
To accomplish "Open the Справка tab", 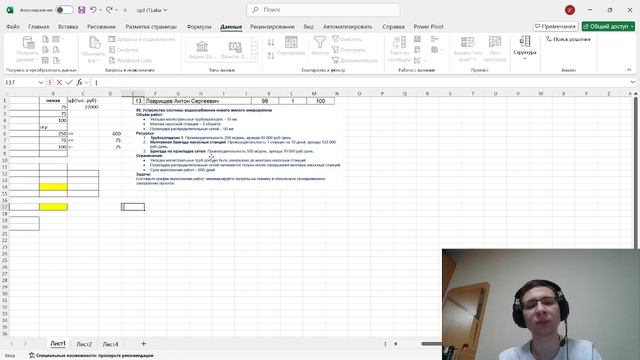I will pos(393,27).
